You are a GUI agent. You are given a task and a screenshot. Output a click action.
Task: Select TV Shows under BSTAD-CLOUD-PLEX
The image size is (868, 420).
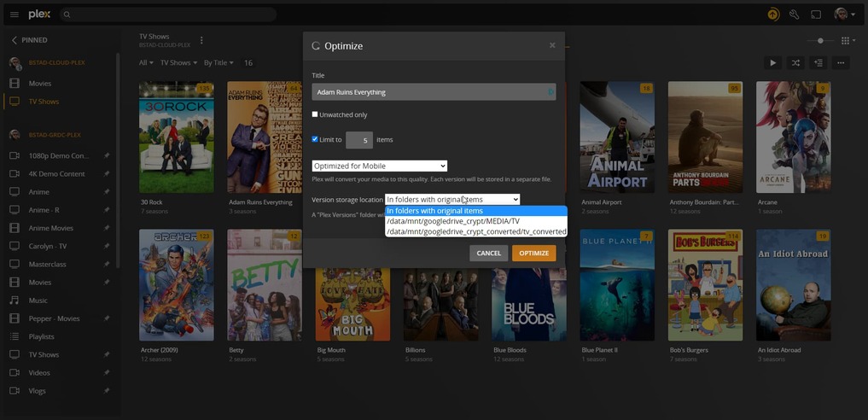tap(44, 102)
